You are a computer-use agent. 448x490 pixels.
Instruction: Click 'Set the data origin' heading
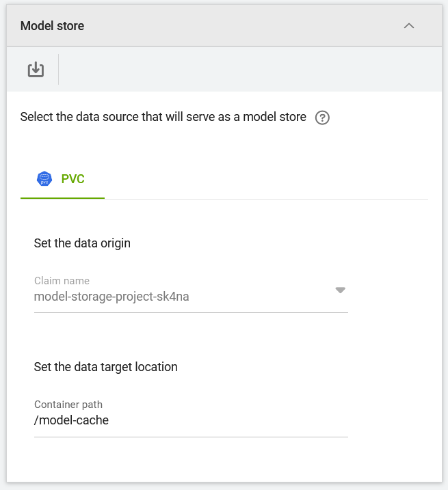pyautogui.click(x=82, y=243)
